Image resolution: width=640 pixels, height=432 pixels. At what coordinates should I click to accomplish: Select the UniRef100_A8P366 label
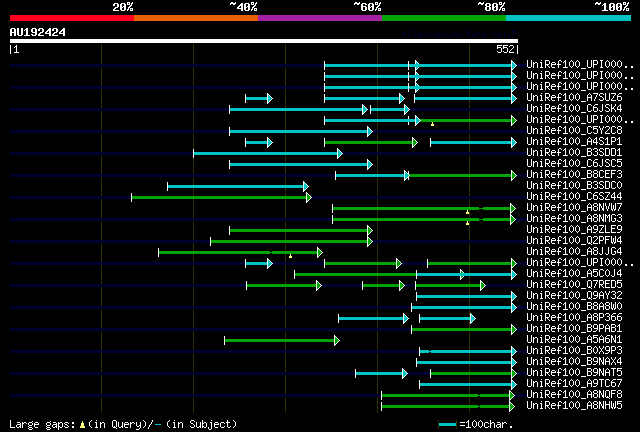[x=574, y=318]
